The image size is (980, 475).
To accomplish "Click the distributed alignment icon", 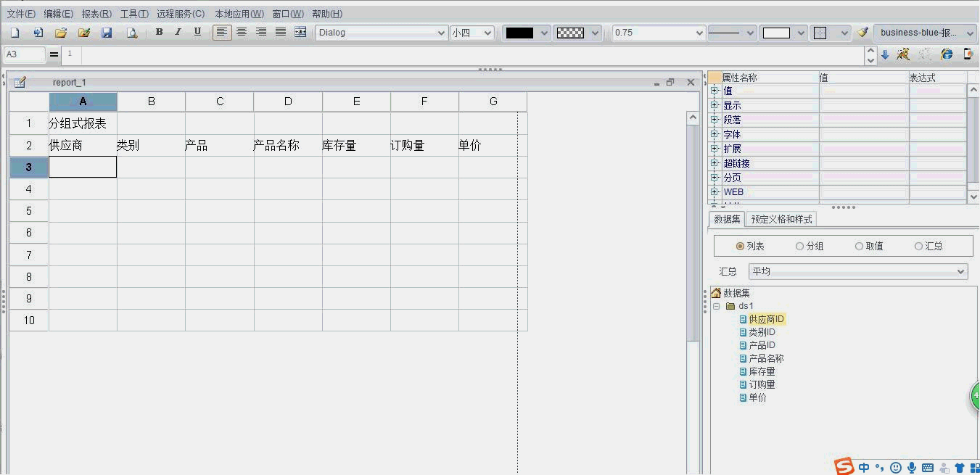I will pos(300,32).
